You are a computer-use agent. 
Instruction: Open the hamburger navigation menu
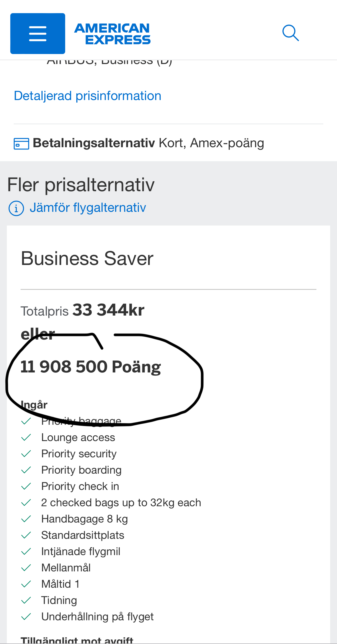click(x=37, y=33)
